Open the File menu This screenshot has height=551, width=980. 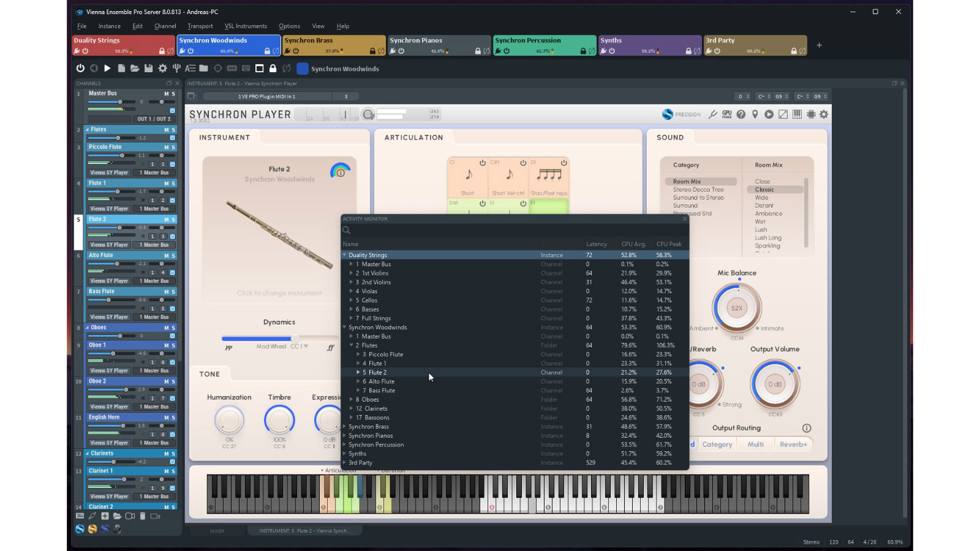[x=82, y=26]
